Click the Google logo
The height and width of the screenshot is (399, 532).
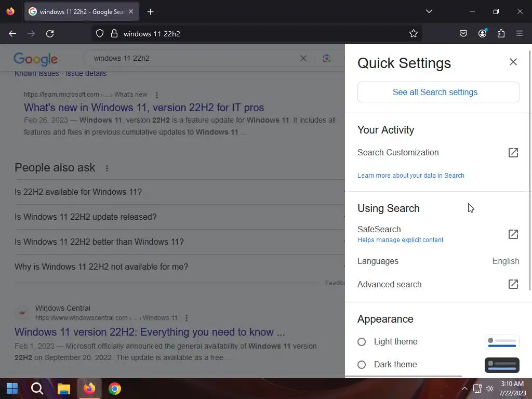click(x=36, y=59)
